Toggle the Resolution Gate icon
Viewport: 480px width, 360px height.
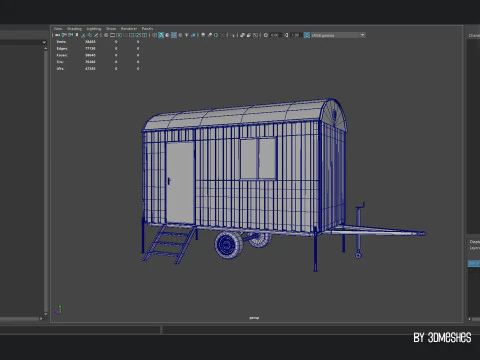pyautogui.click(x=119, y=35)
